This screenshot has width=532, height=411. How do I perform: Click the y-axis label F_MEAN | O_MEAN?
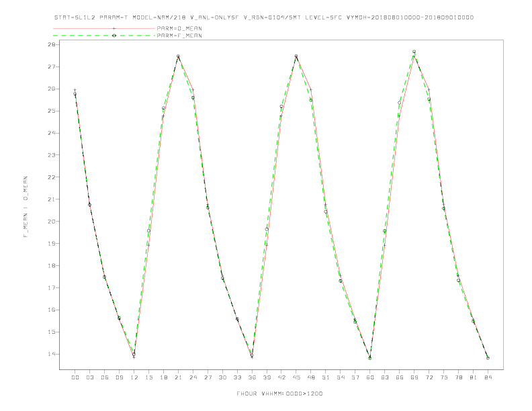26,207
